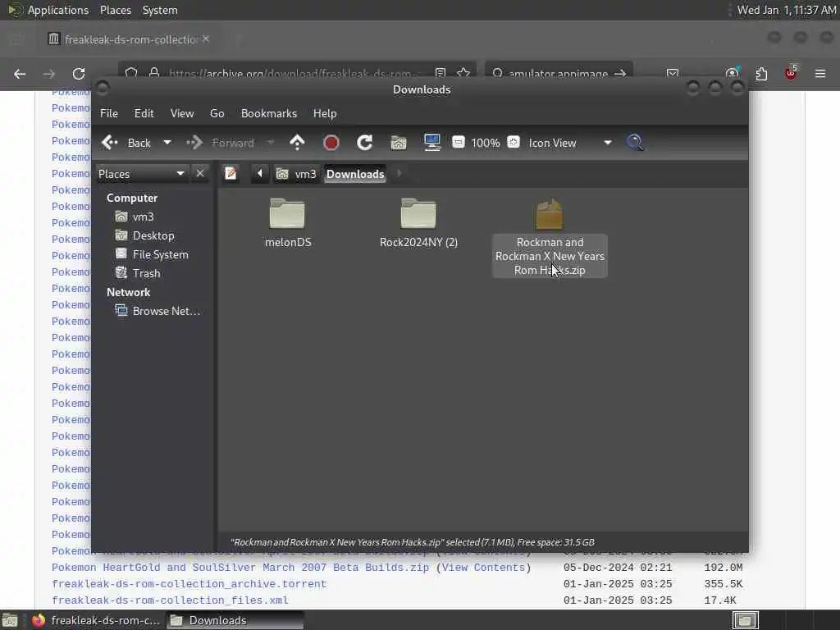Reload the Downloads folder view
840x630 pixels.
click(365, 143)
